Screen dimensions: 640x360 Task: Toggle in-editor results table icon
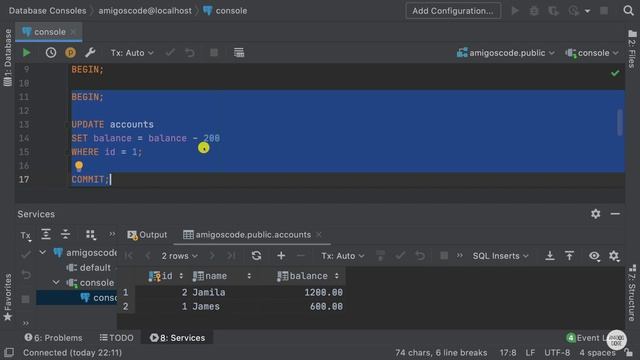(239, 53)
